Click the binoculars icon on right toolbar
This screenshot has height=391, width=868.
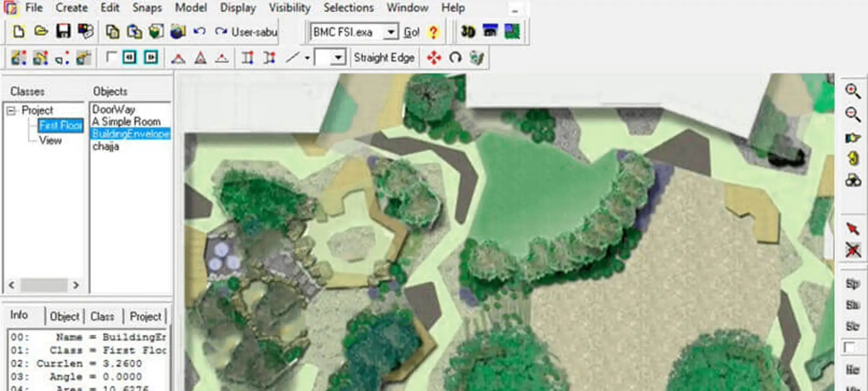(853, 180)
